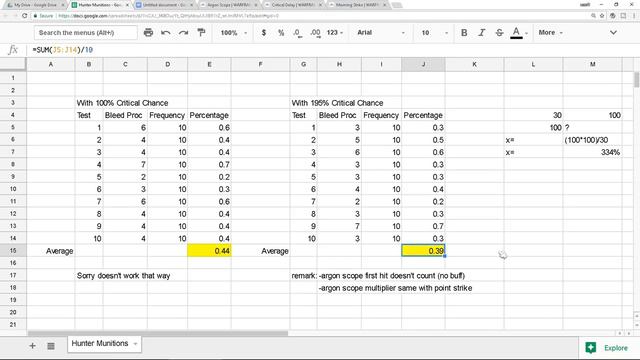Click the '(100*100)/30' cell

[x=592, y=140]
